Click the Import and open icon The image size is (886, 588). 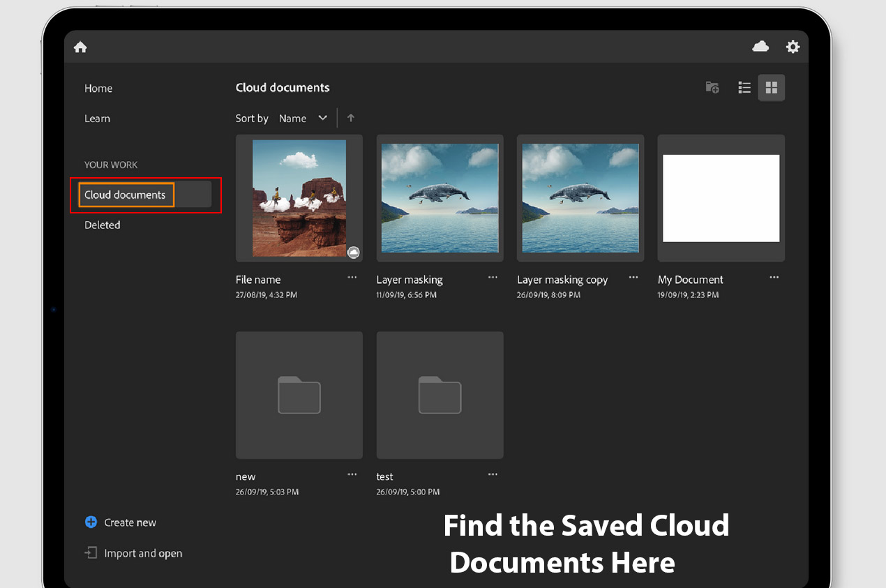pyautogui.click(x=91, y=553)
